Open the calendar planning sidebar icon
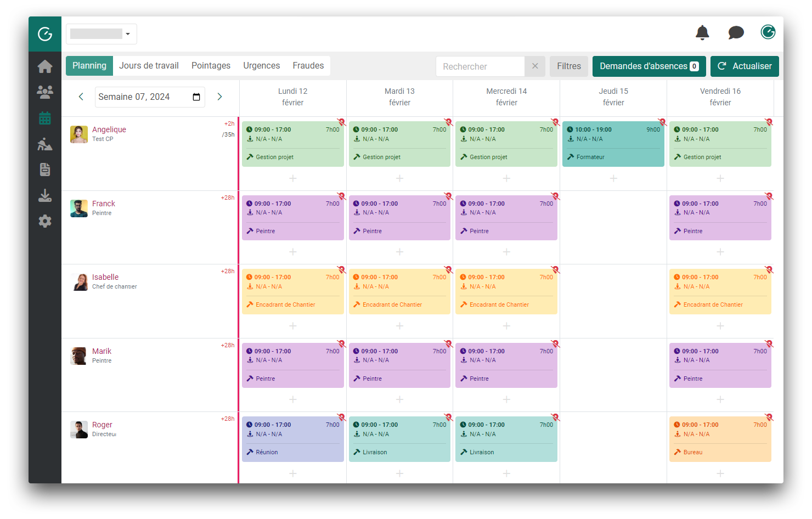 pyautogui.click(x=45, y=118)
